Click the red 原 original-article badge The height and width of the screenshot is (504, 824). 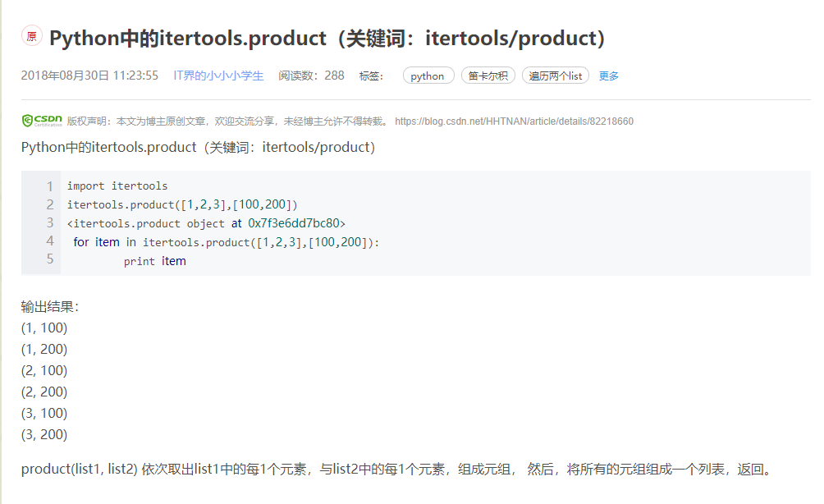[31, 36]
